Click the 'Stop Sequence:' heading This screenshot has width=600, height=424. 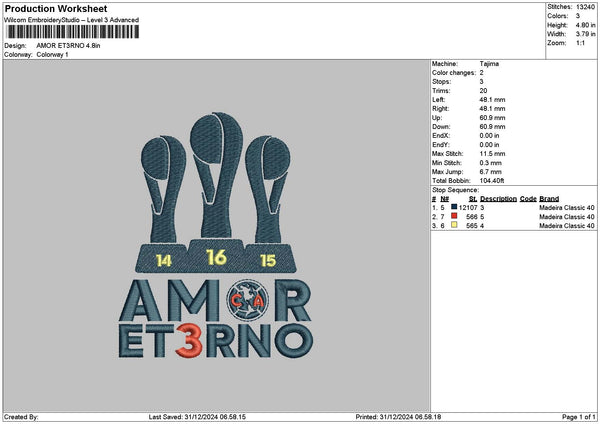pos(455,190)
